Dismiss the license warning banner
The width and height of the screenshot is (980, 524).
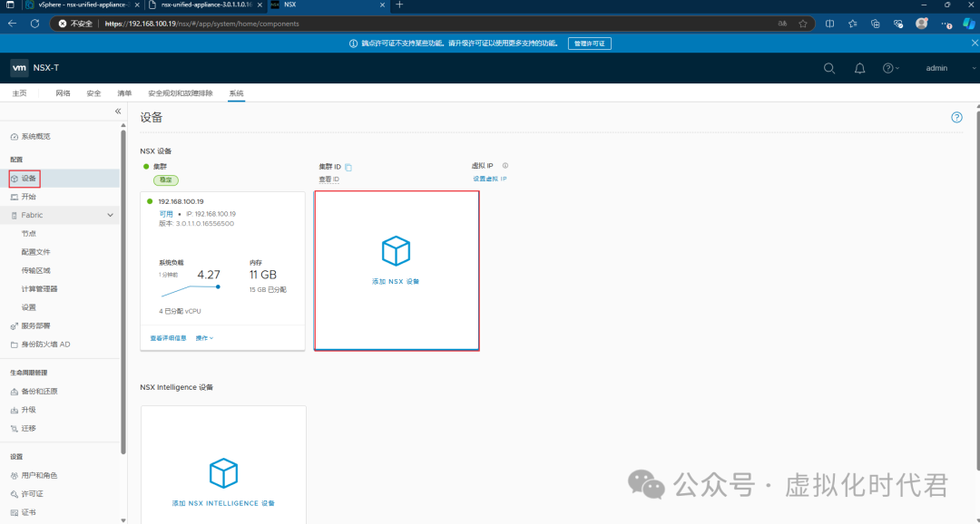[975, 44]
